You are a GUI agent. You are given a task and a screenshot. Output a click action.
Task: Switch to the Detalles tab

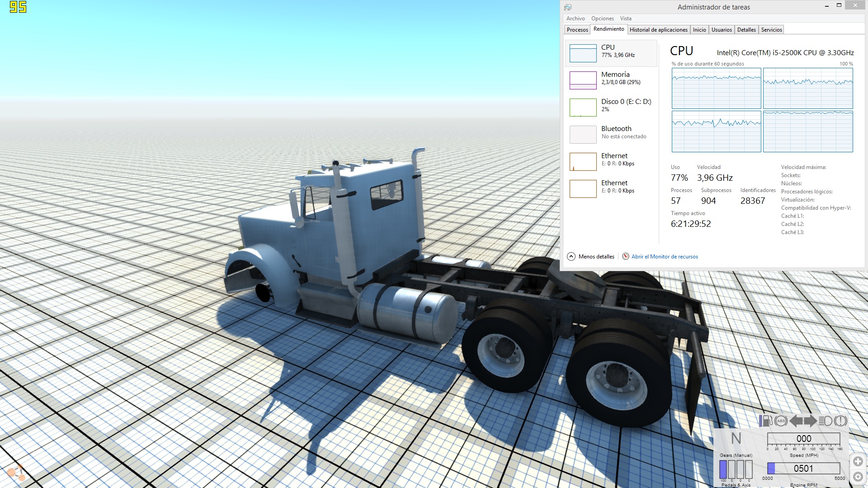pyautogui.click(x=746, y=30)
